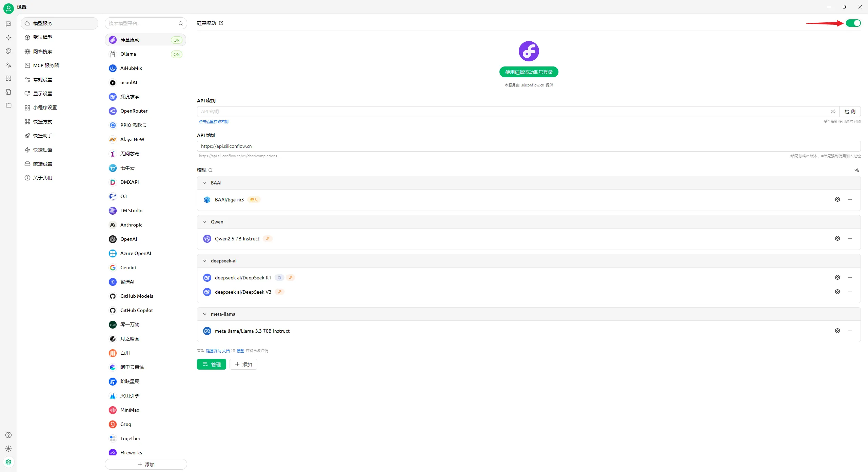This screenshot has width=868, height=472.
Task: Toggle API key visibility eye icon
Action: point(833,112)
